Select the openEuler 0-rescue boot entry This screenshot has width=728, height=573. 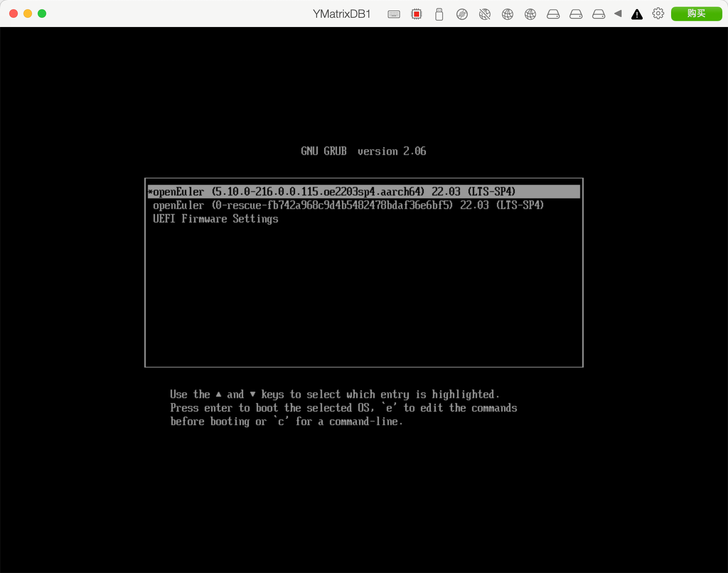(x=348, y=205)
